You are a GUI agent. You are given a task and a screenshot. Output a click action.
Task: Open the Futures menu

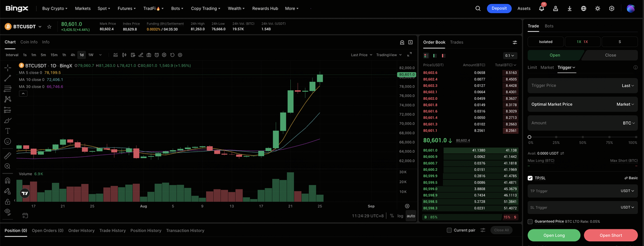tap(126, 9)
